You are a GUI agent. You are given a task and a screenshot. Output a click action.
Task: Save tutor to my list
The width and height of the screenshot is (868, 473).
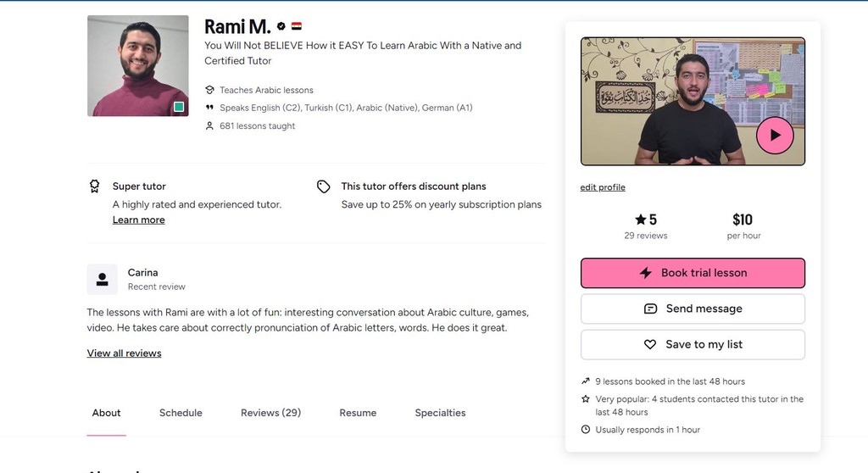tap(693, 344)
